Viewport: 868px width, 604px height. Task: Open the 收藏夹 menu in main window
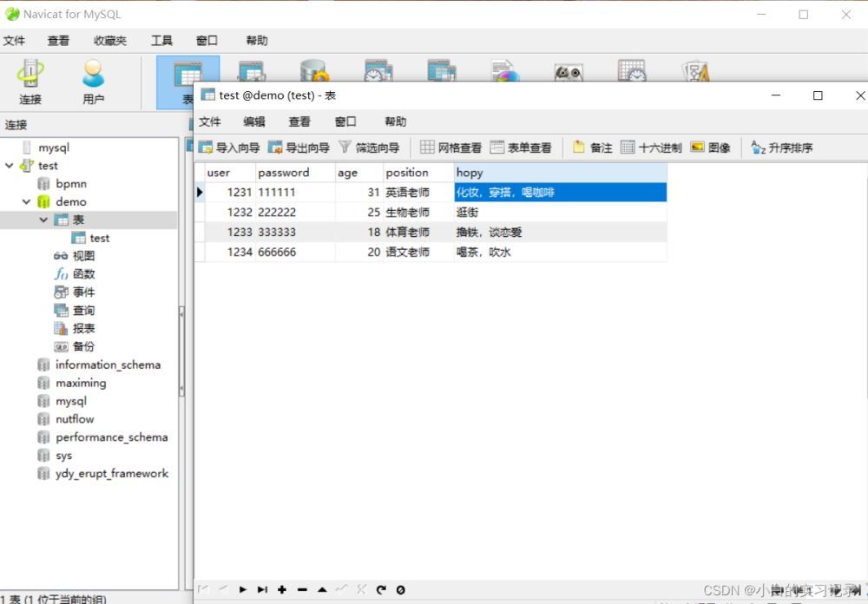click(x=110, y=41)
